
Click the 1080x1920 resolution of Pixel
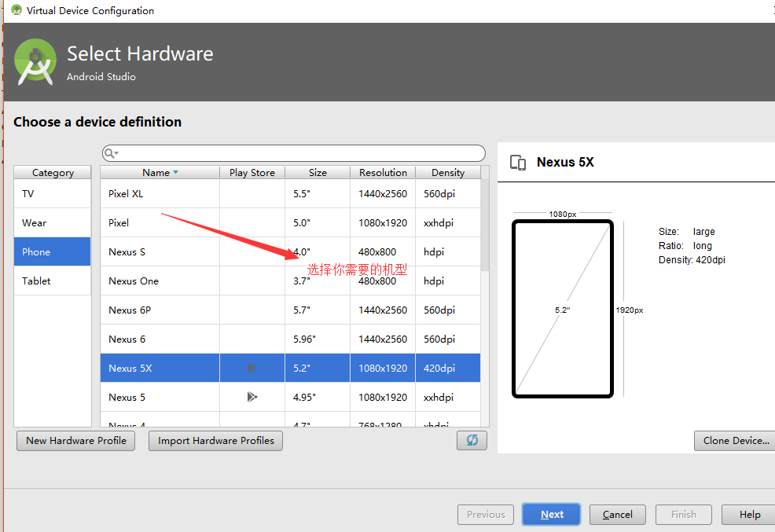[383, 222]
